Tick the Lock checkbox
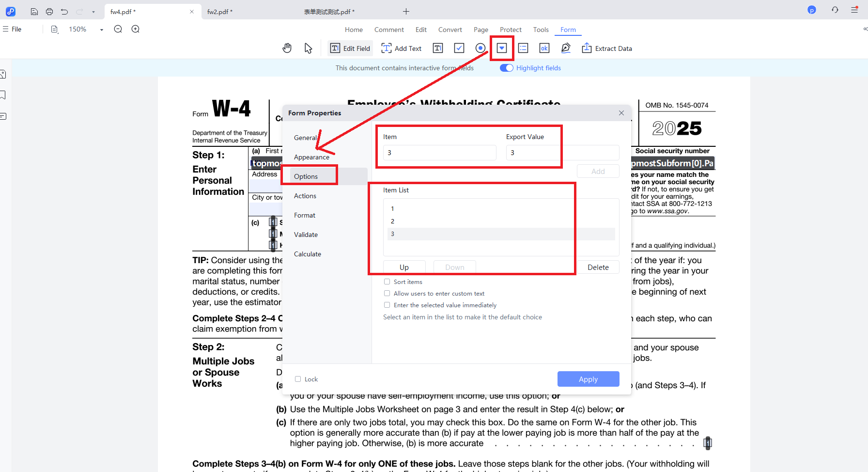 [x=298, y=379]
